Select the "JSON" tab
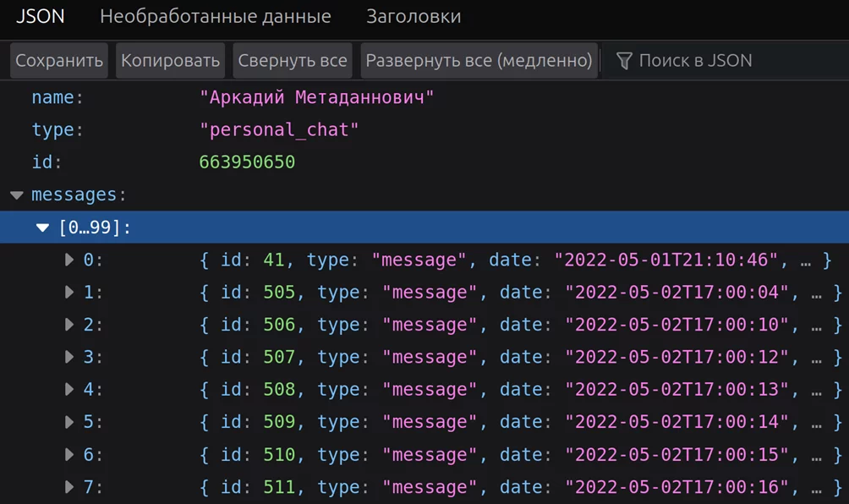The image size is (849, 504). click(x=41, y=16)
